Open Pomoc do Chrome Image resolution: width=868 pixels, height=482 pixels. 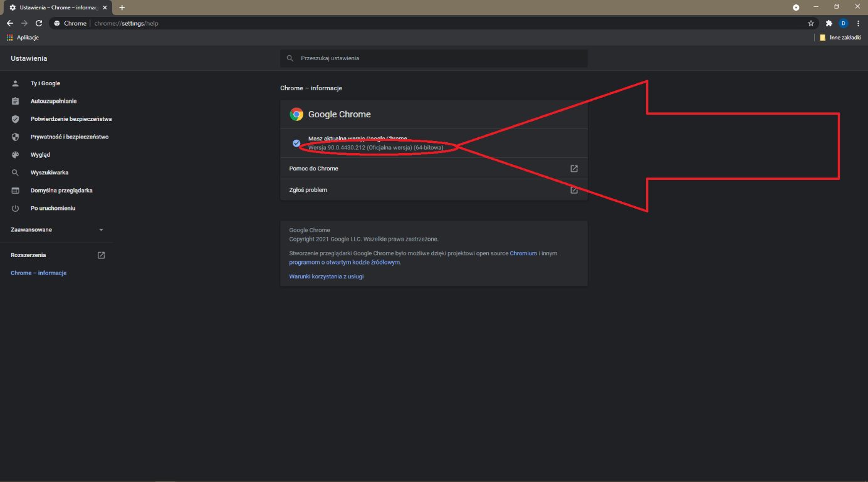434,169
